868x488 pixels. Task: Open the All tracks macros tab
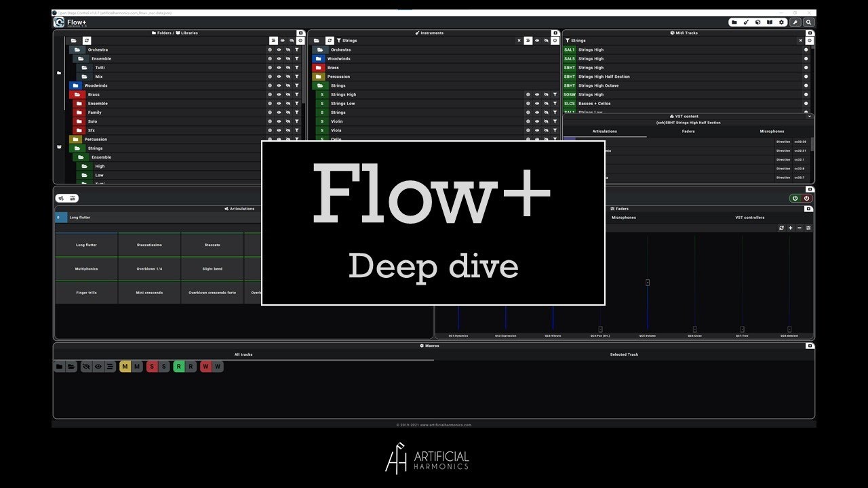tap(243, 354)
